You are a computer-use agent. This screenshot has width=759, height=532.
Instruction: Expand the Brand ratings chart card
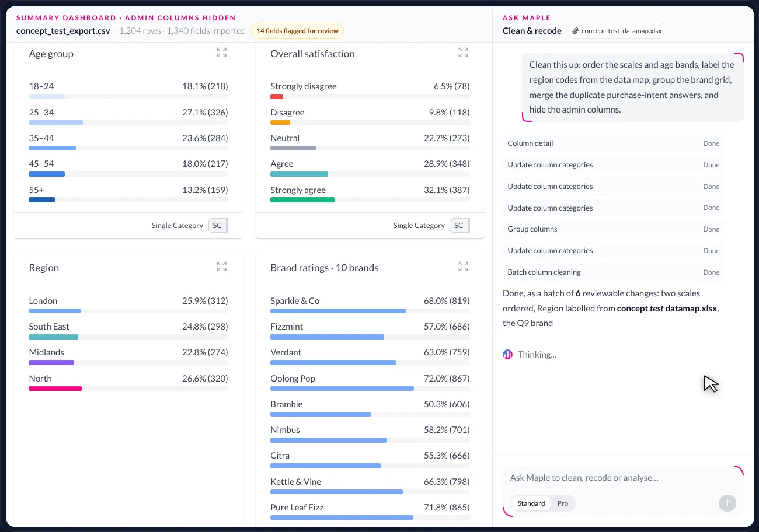pos(463,267)
